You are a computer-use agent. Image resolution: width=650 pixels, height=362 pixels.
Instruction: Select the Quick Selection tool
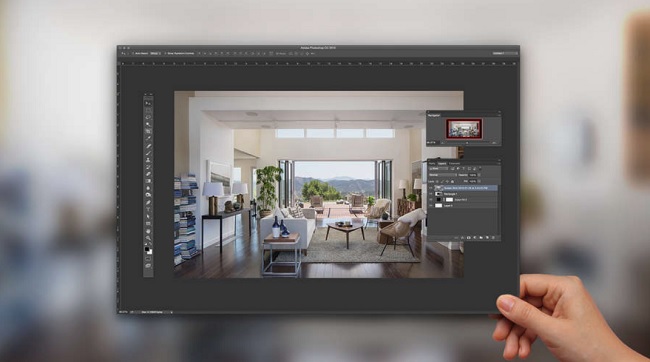[148, 124]
